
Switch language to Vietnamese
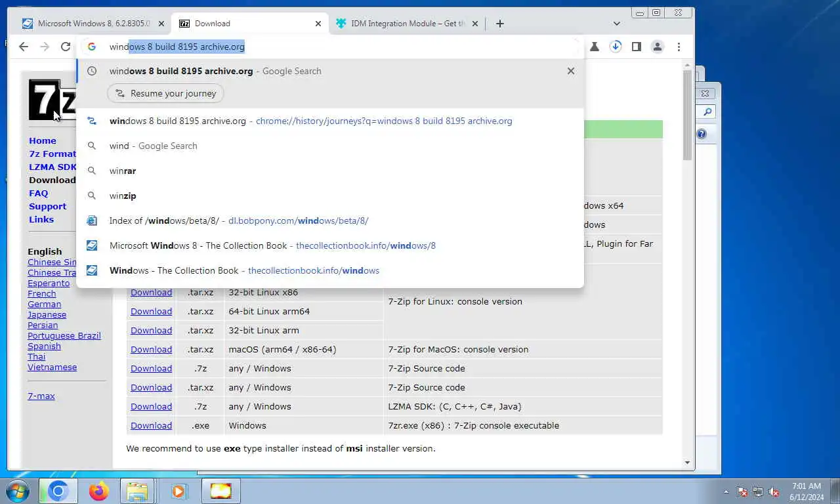(52, 367)
